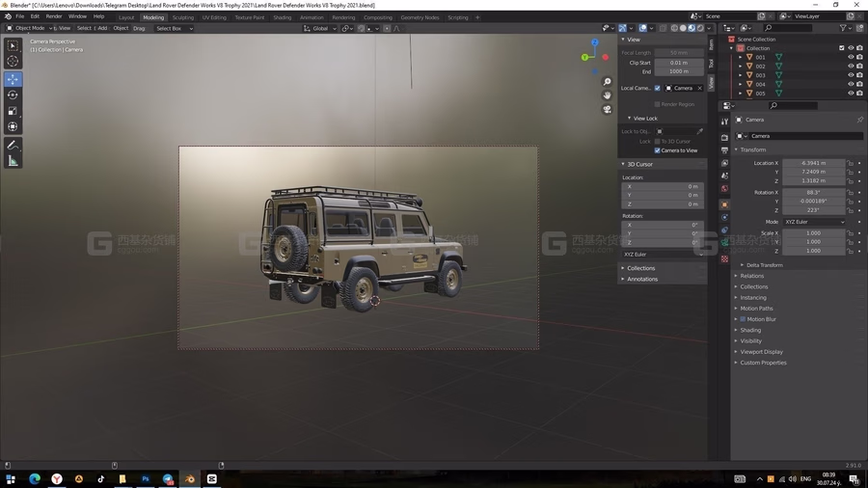This screenshot has width=868, height=488.
Task: Hide object 003 with its eye icon
Action: point(851,75)
